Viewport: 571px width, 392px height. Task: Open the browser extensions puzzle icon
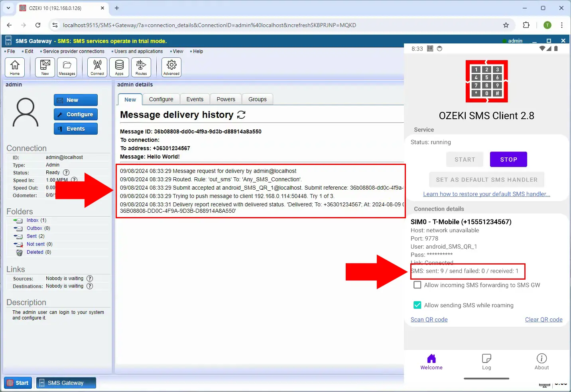pos(526,25)
